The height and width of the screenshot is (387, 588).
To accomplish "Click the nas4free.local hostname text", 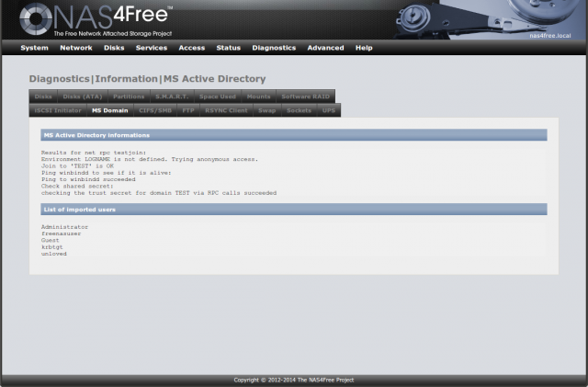I will [550, 36].
